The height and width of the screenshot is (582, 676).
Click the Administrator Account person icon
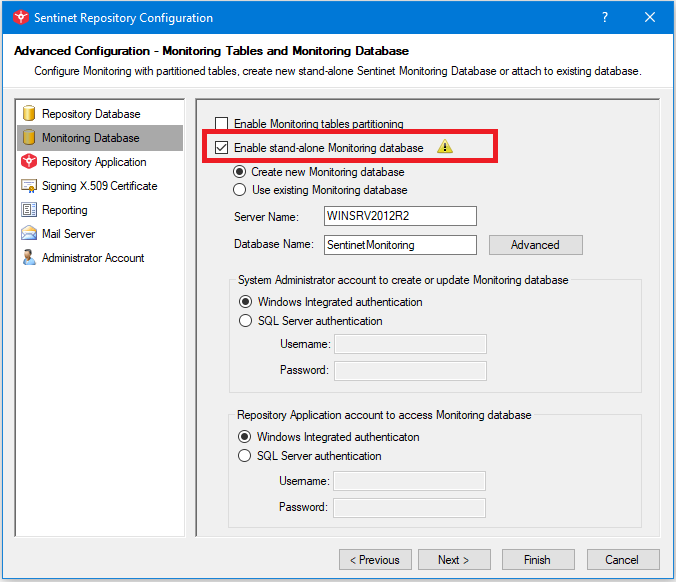(29, 258)
